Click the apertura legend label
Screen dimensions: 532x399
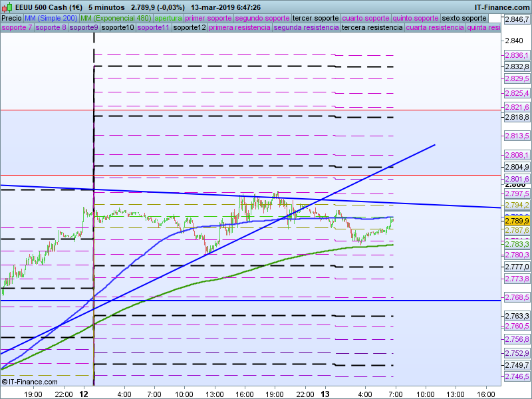168,19
